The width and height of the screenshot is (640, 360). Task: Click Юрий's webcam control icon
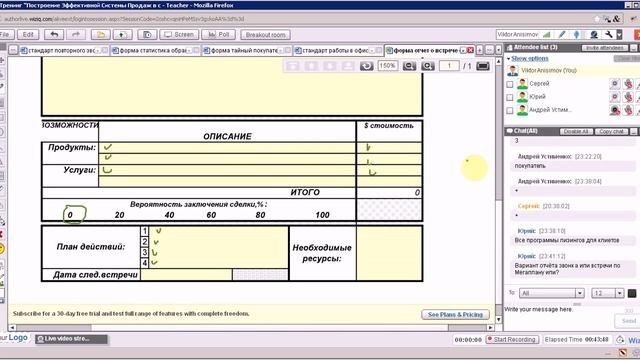click(x=615, y=97)
